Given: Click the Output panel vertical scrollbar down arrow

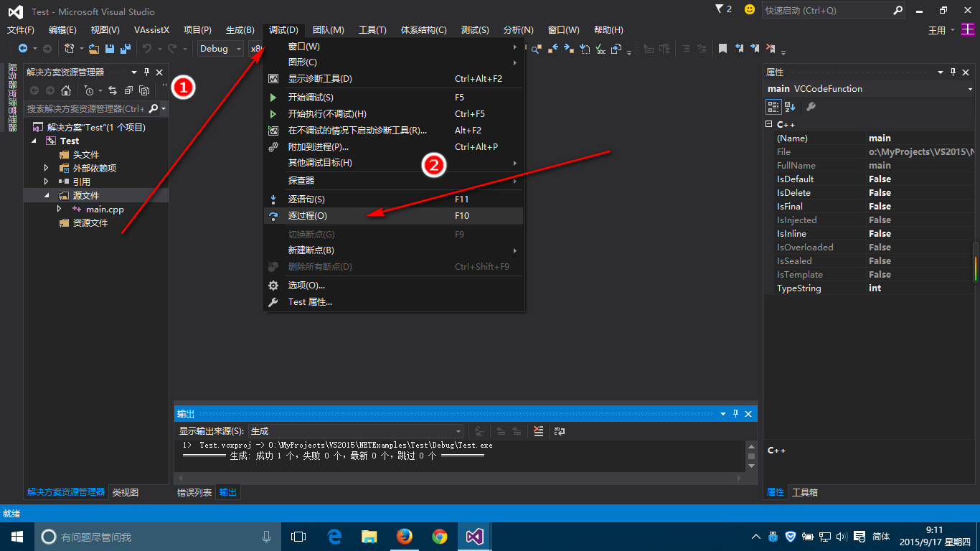Looking at the screenshot, I should (751, 466).
